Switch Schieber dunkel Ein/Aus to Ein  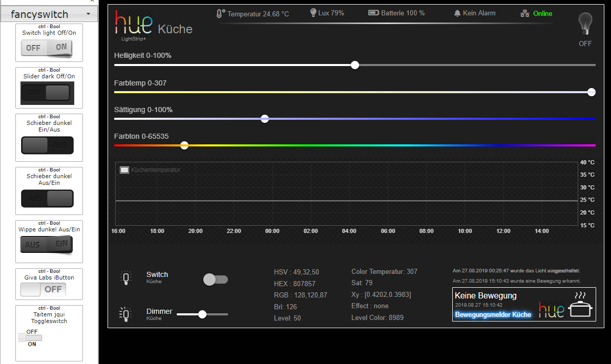pyautogui.click(x=48, y=146)
